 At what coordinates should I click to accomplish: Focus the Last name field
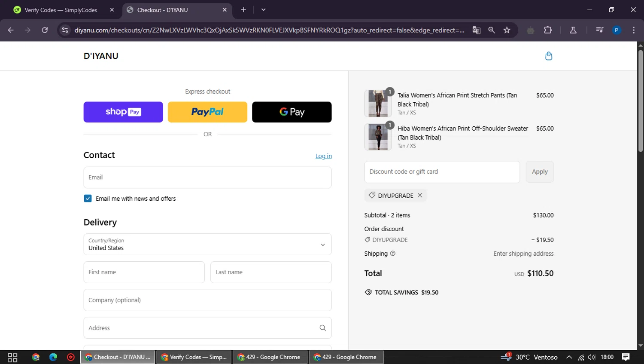(271, 272)
